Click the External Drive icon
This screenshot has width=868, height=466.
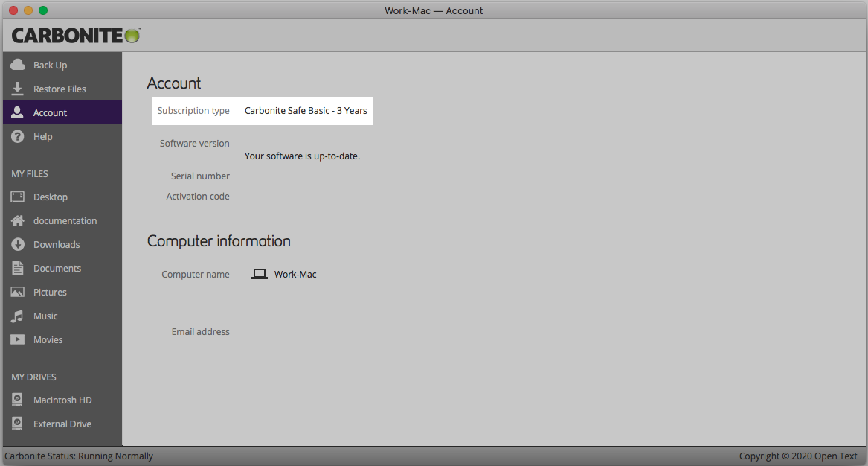pyautogui.click(x=16, y=424)
